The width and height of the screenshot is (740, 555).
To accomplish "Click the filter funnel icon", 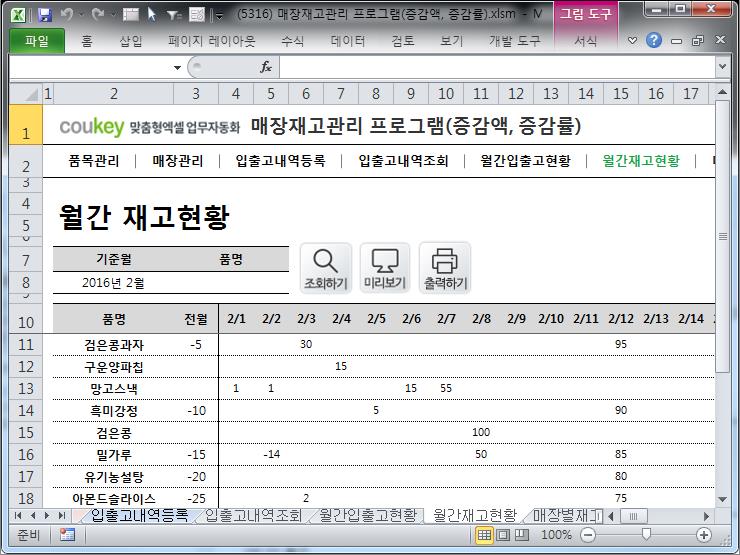I will coord(173,15).
